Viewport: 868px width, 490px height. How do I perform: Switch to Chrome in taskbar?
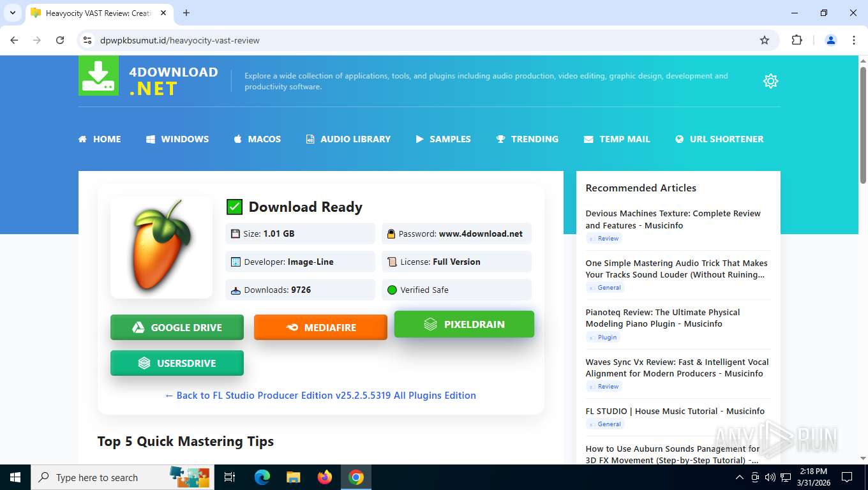coord(356,477)
